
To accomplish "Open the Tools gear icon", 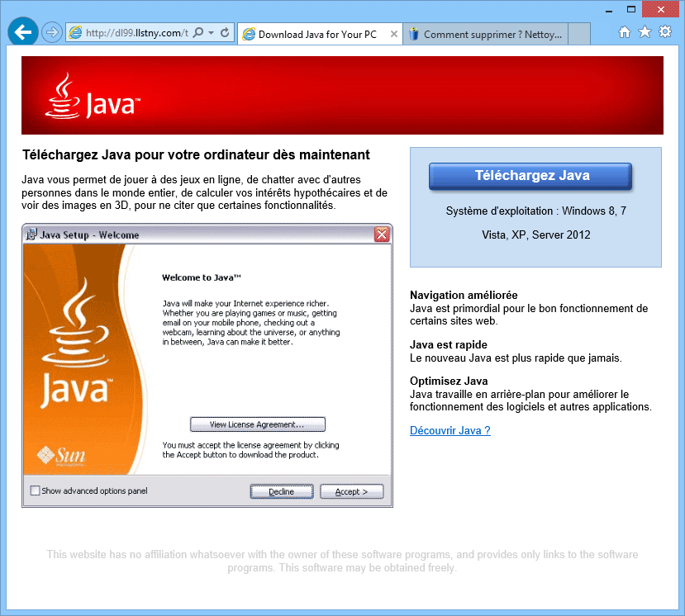I will [664, 32].
